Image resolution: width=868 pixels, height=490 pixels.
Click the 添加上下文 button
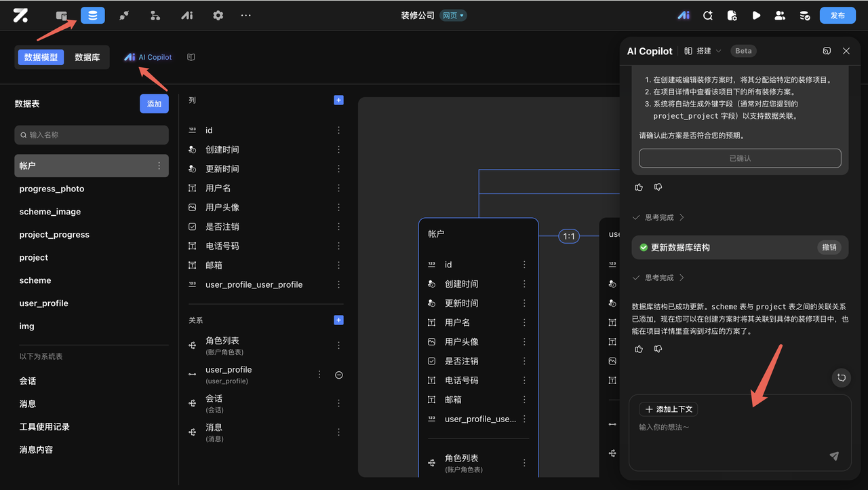(669, 409)
